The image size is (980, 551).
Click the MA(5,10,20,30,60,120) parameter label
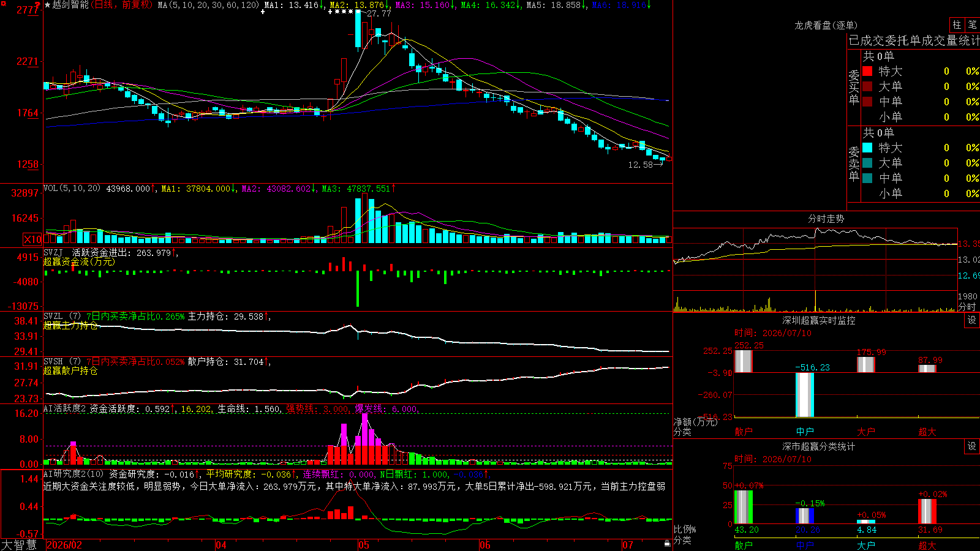point(208,5)
